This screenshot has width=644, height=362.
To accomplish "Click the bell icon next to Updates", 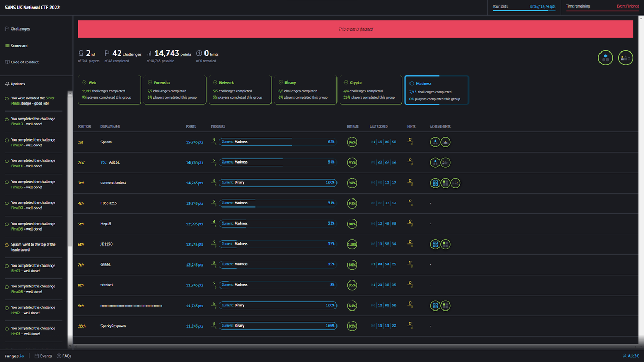I will tap(7, 84).
